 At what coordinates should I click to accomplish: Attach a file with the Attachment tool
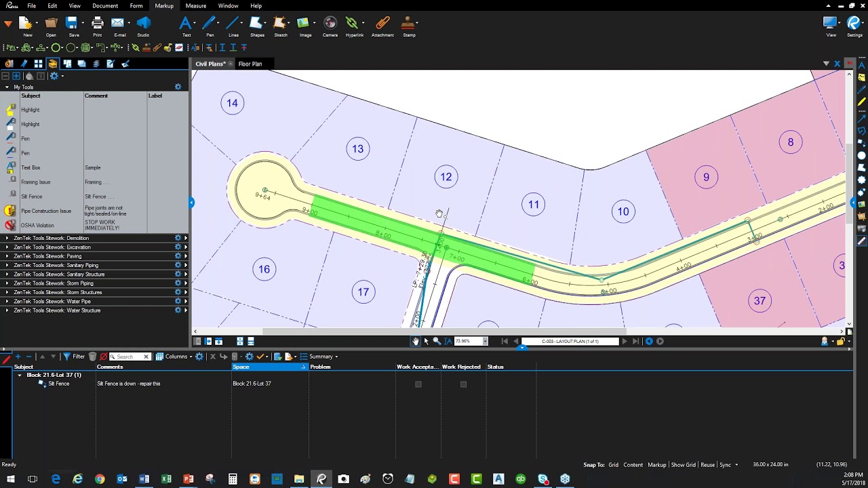pos(382,26)
